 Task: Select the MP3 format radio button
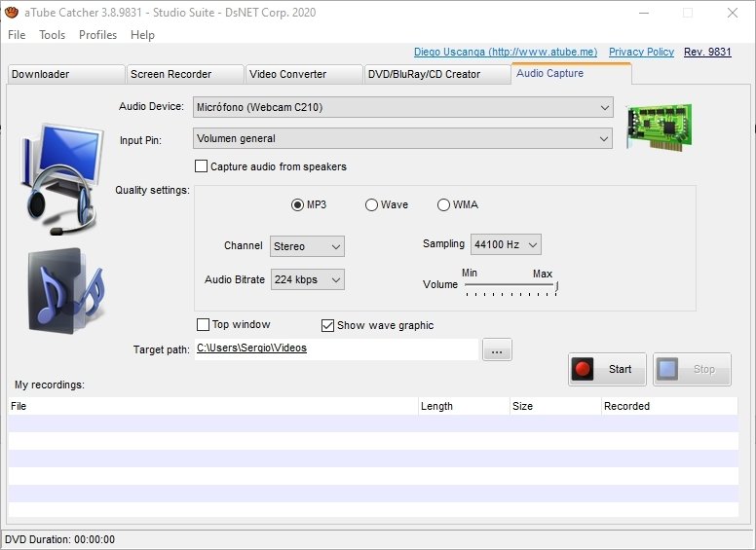(x=297, y=204)
